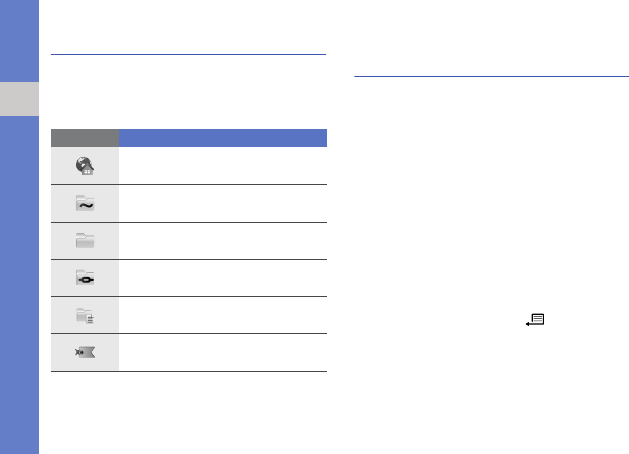Viewport: 629px width, 454px height.
Task: Click the blank cell beside plain folder
Action: 222,241
